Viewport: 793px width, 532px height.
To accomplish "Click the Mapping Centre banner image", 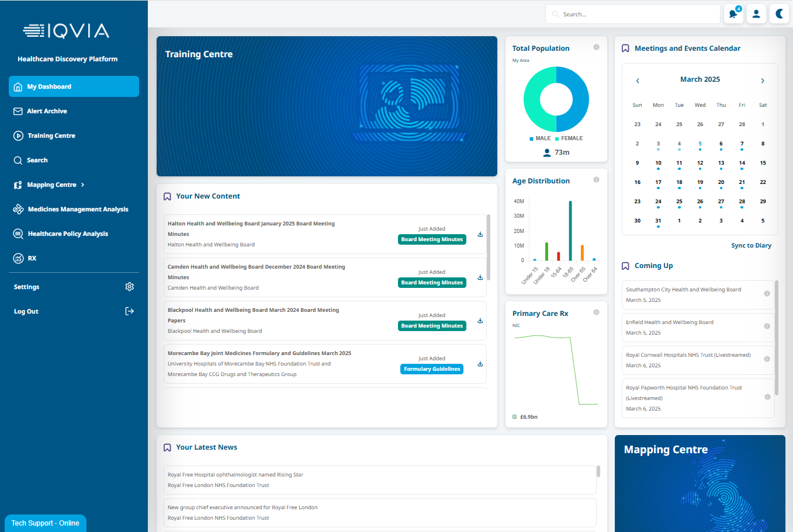I will (x=700, y=484).
